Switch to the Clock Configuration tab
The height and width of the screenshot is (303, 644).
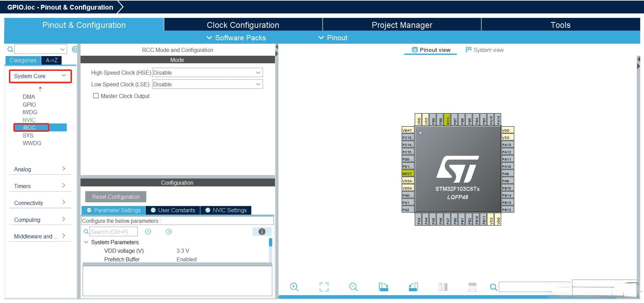[243, 25]
